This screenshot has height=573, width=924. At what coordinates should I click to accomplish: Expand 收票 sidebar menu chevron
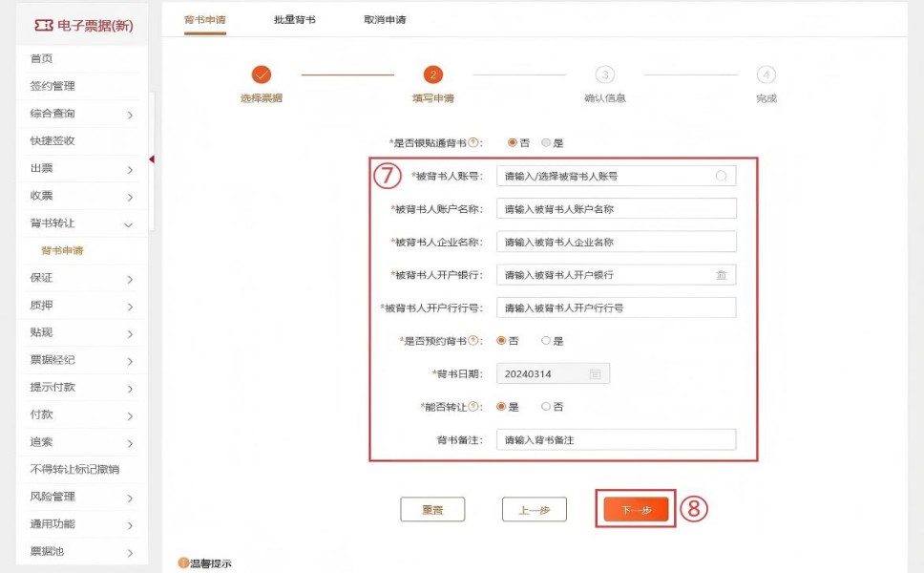pyautogui.click(x=130, y=197)
